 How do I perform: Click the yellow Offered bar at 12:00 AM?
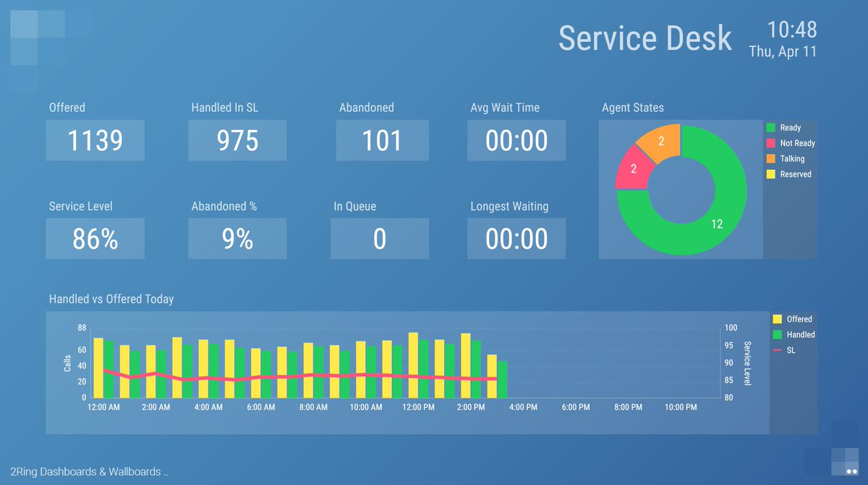coord(98,368)
